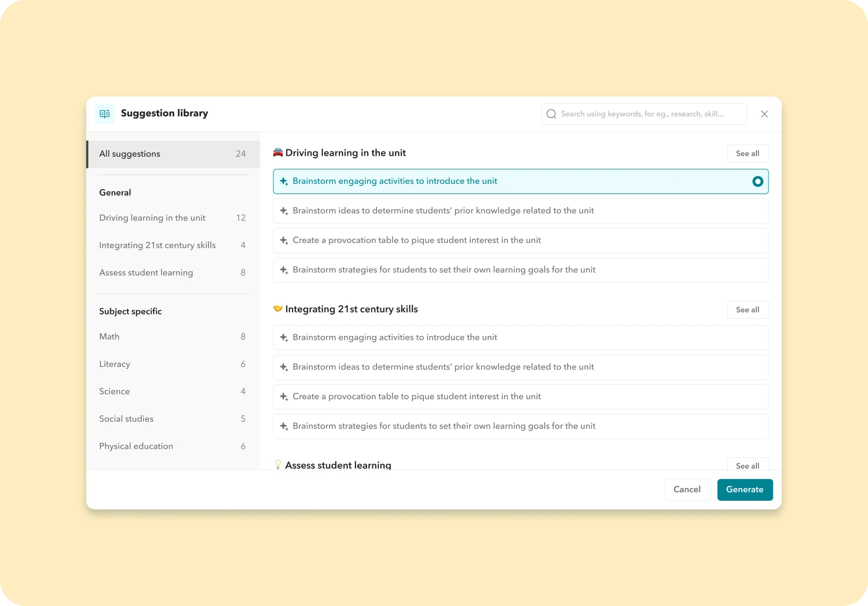Expand Driving learning in the unit with See all
This screenshot has width=868, height=606.
(x=747, y=154)
